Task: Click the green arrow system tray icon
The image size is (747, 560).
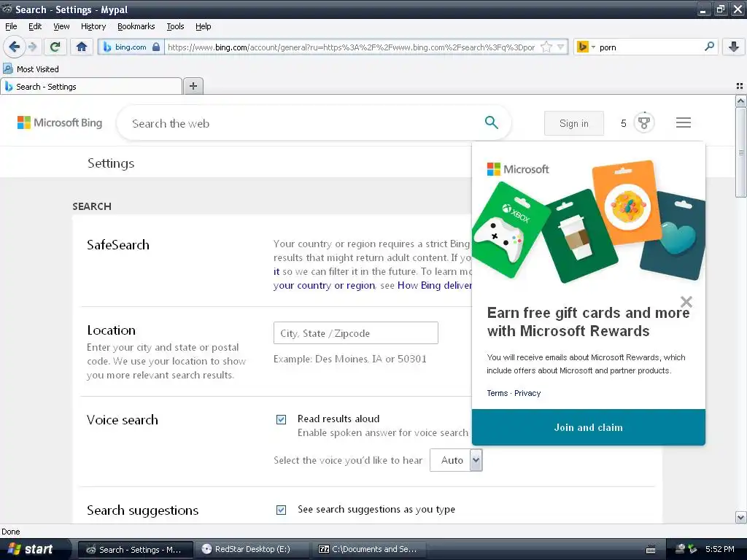Action: (693, 549)
